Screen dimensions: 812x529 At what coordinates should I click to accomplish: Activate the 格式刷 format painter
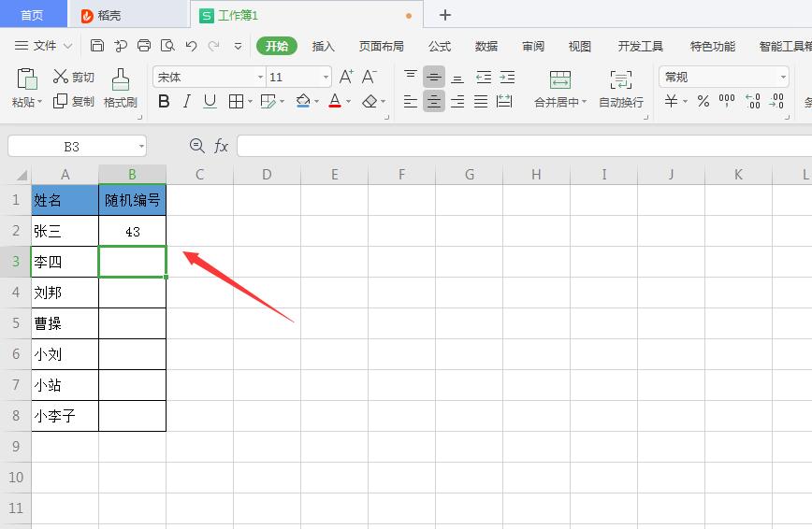[x=120, y=88]
